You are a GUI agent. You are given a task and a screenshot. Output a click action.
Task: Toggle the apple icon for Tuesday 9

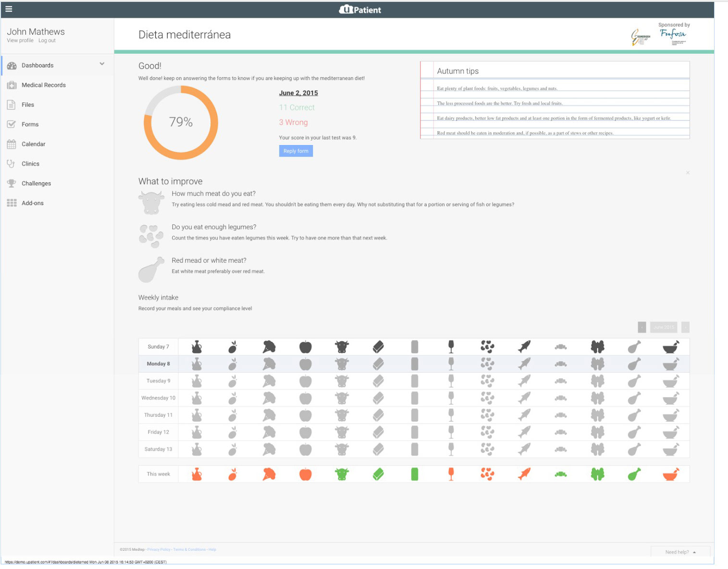pyautogui.click(x=306, y=381)
